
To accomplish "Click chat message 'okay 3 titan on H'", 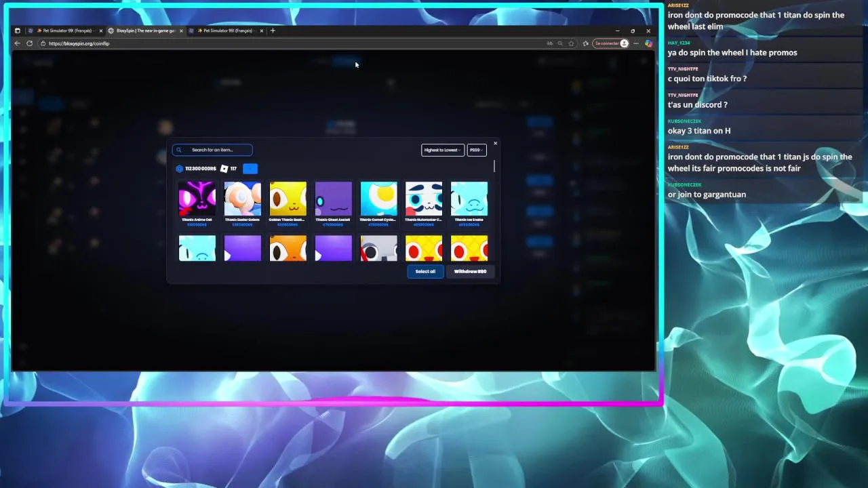I will tap(699, 131).
